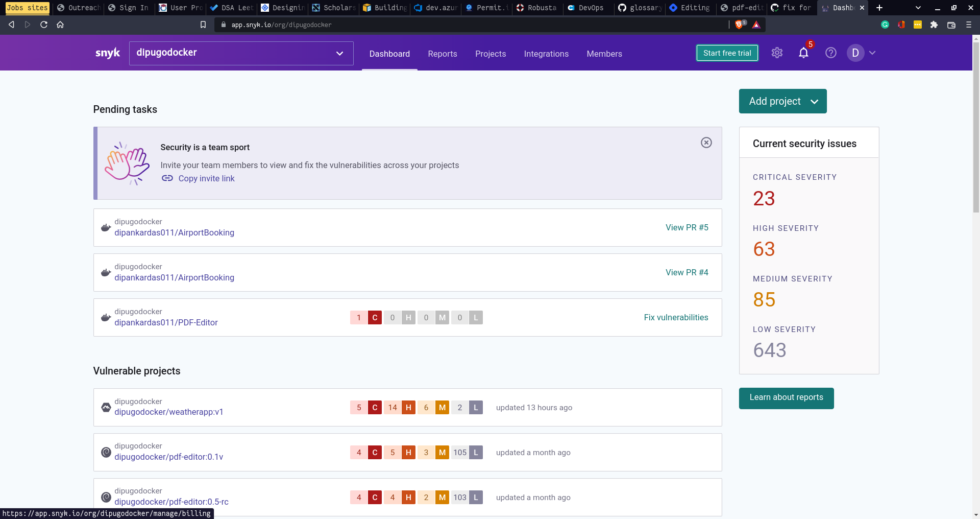Click low severity count 643
This screenshot has width=980, height=519.
770,350
